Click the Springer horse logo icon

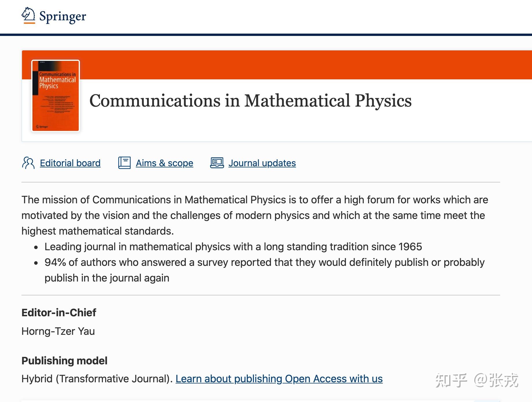pos(28,15)
